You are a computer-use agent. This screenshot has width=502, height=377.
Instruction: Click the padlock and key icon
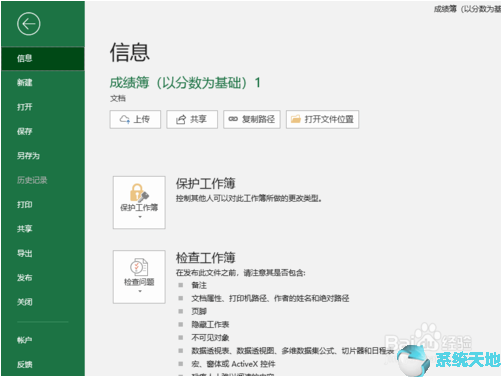click(x=139, y=193)
